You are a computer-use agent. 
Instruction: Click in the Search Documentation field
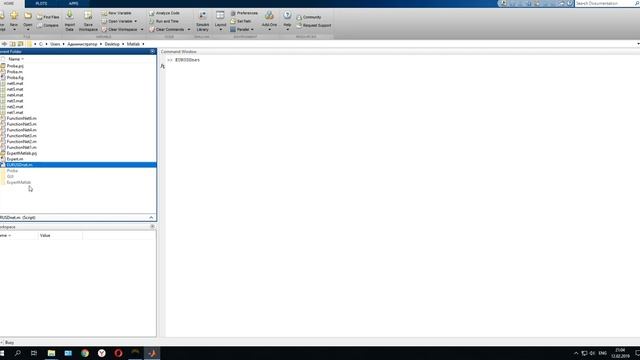pos(604,3)
